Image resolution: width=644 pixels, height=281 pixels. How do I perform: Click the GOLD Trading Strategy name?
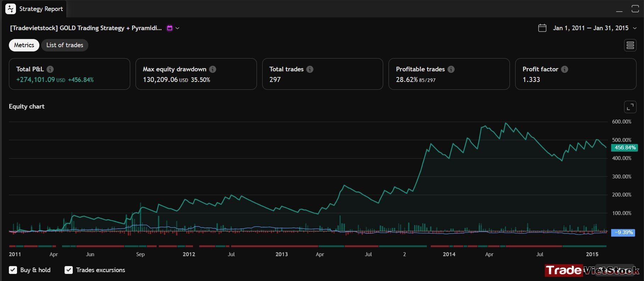[86, 28]
